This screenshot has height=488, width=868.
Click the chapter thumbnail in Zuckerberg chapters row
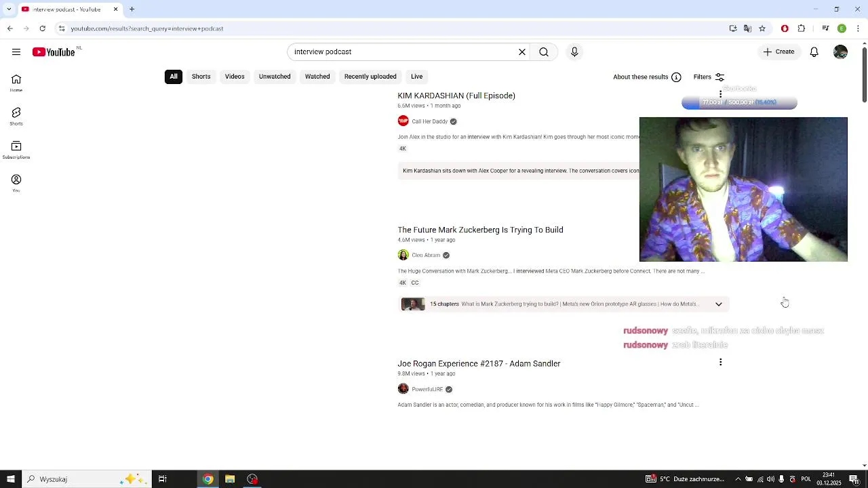click(x=413, y=304)
